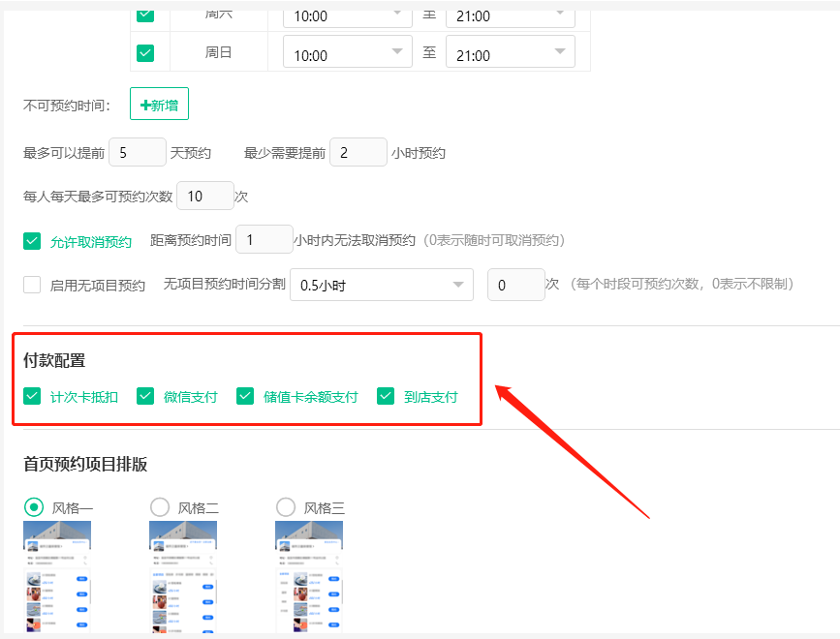Image resolution: width=840 pixels, height=639 pixels.
Task: Open the 0.5小时 time split dropdown
Action: coord(381,284)
